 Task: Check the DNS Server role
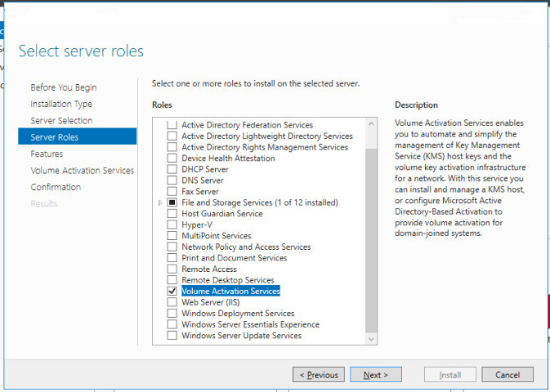[x=172, y=180]
